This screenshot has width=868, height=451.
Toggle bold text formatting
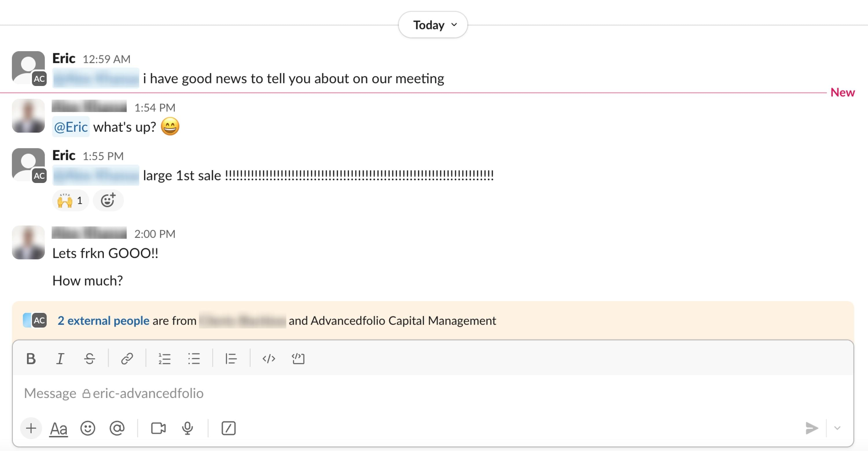coord(31,359)
